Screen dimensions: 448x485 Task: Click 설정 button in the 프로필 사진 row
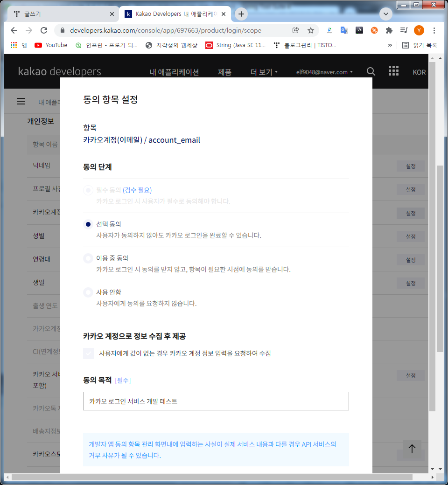[x=411, y=190]
